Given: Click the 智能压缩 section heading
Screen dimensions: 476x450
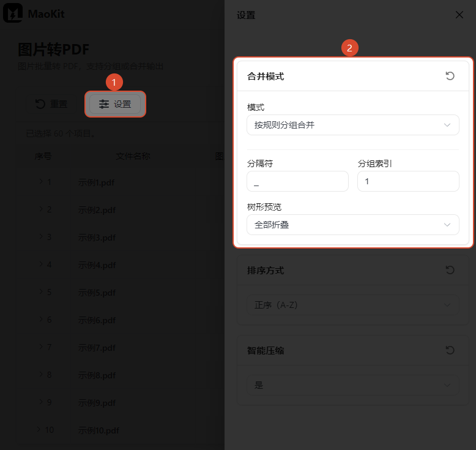Looking at the screenshot, I should tap(266, 351).
